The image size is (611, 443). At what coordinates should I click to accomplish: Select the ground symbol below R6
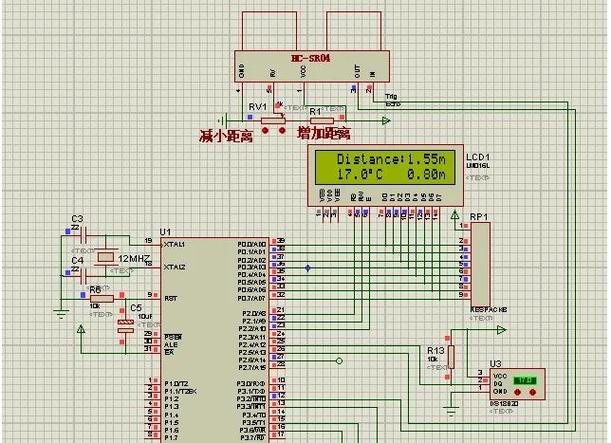61,314
